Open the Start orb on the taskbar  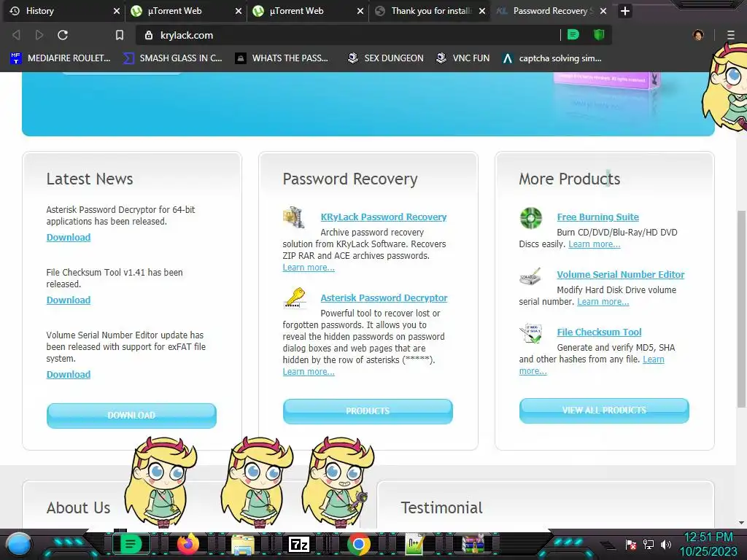pyautogui.click(x=19, y=545)
